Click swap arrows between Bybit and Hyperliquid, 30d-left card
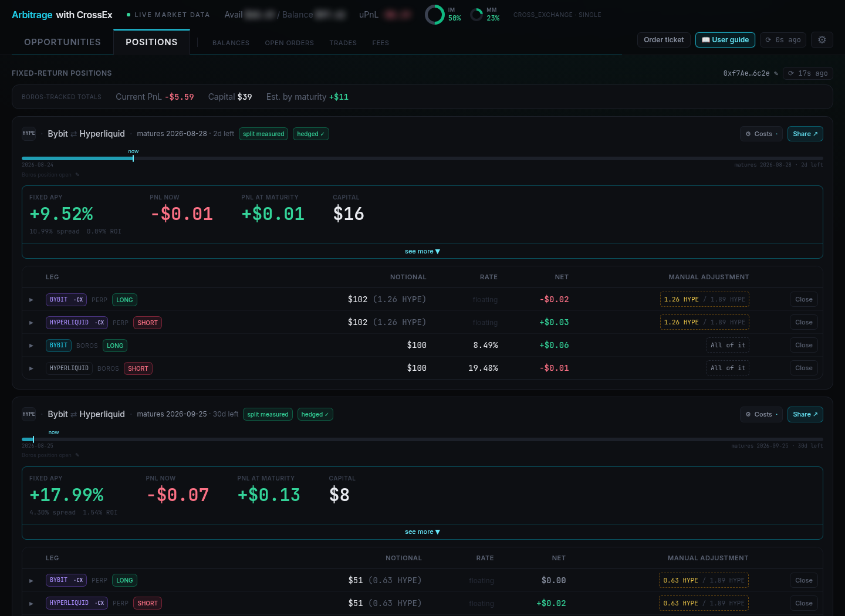The height and width of the screenshot is (616, 845). click(74, 415)
